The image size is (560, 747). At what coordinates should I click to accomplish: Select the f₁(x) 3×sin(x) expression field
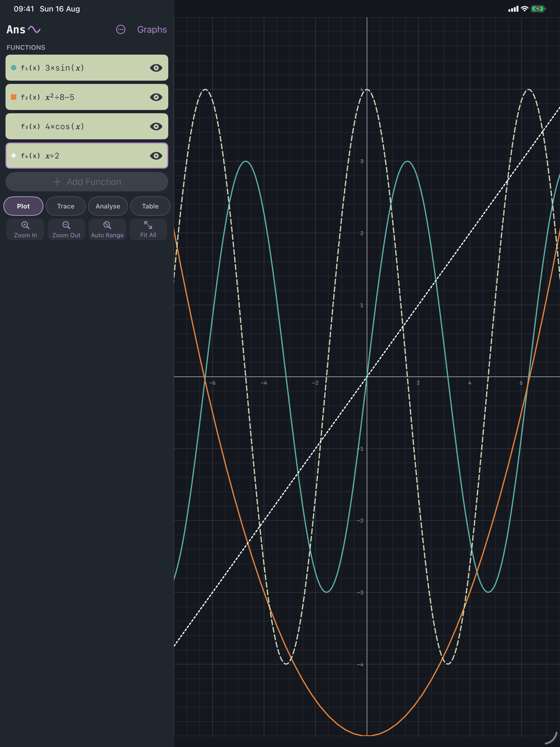87,68
